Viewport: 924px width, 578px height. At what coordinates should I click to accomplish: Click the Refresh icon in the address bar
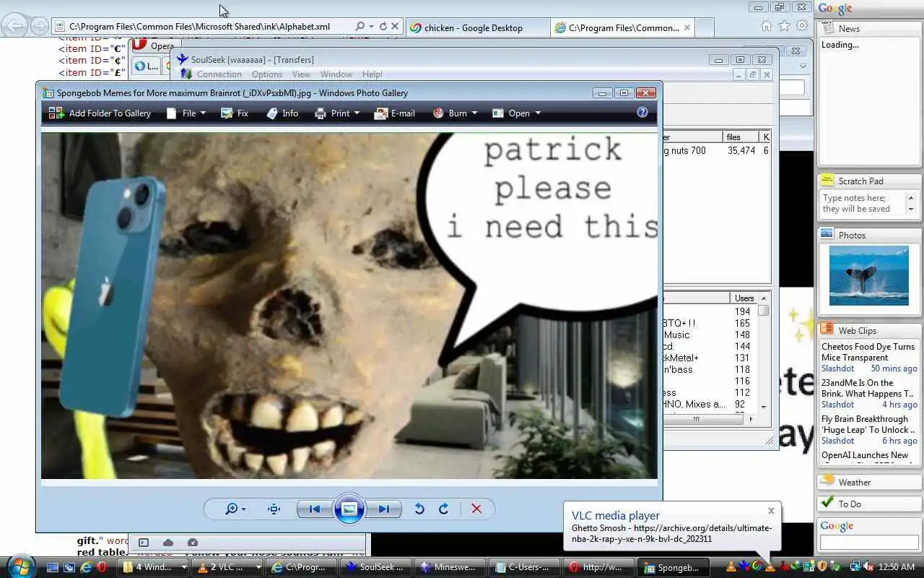383,26
